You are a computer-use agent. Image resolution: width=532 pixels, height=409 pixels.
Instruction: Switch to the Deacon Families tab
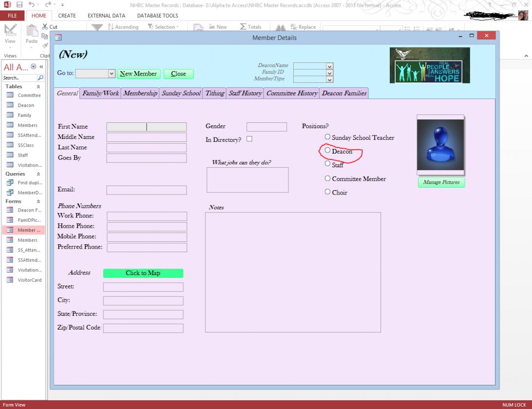click(x=344, y=93)
